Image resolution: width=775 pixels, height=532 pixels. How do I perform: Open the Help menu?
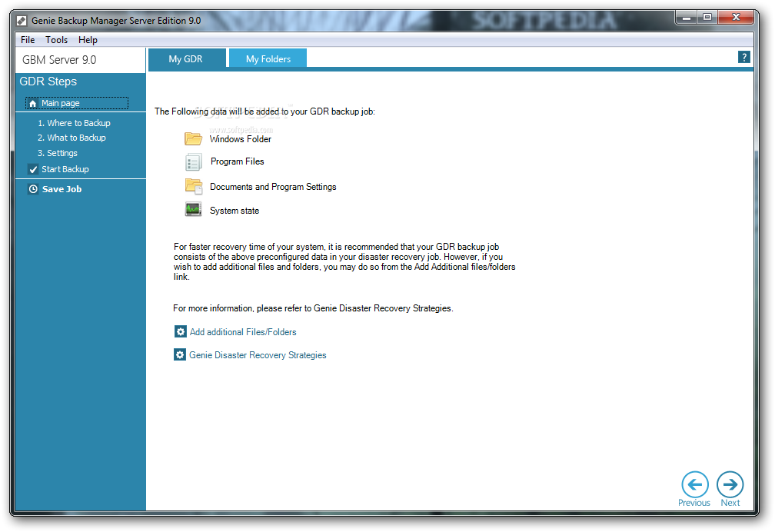pos(88,39)
